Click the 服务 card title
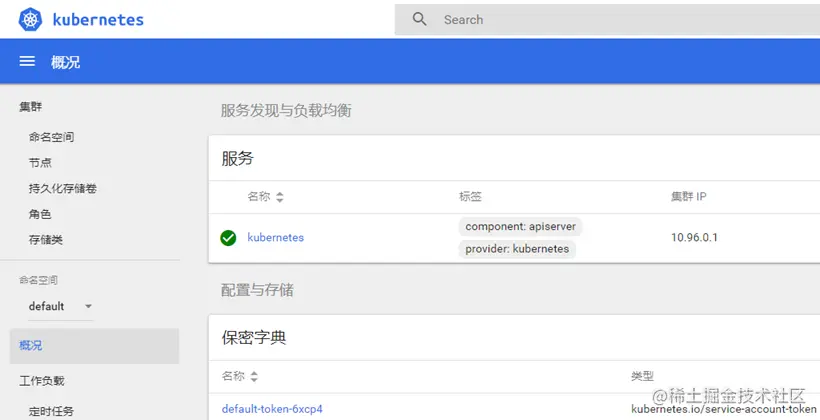820x420 pixels. tap(237, 158)
